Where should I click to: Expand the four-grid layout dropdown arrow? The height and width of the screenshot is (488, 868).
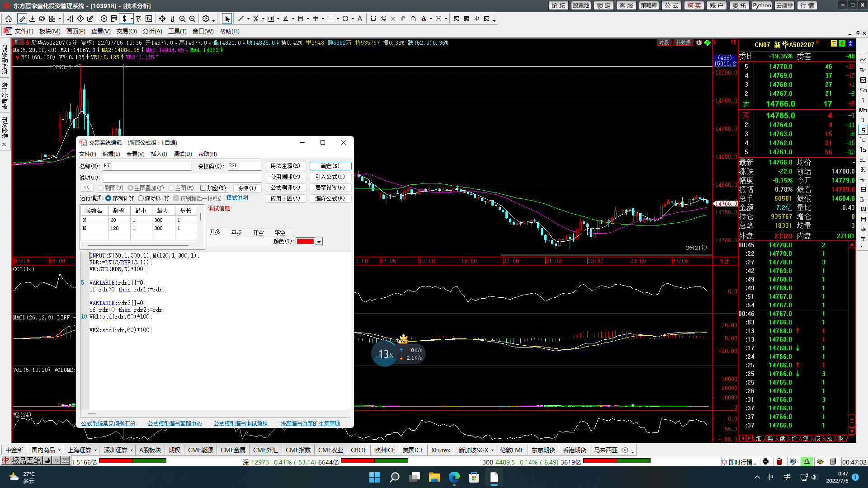60,19
